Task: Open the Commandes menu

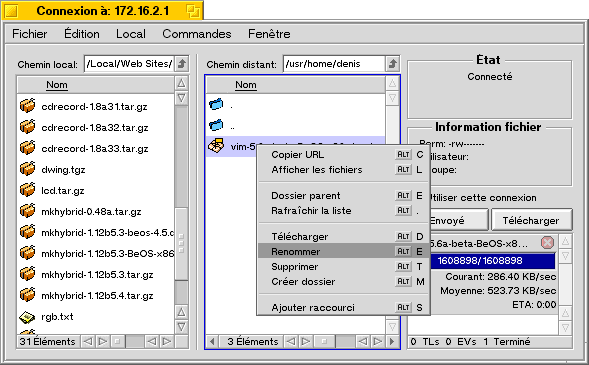Action: pos(196,34)
